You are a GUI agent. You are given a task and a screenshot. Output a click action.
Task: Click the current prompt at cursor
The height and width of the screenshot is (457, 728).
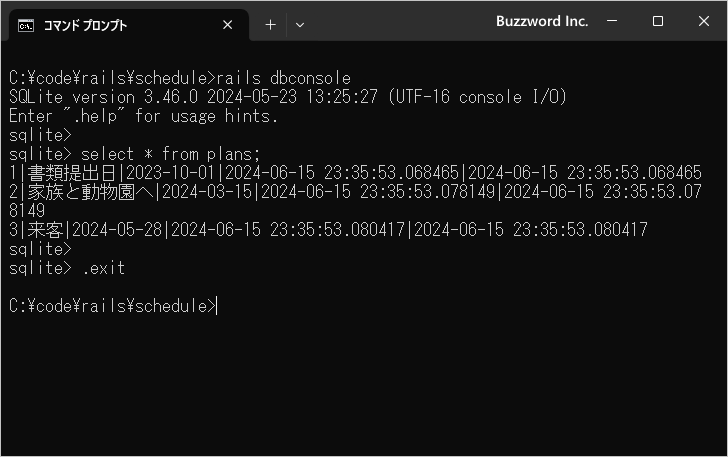(113, 307)
